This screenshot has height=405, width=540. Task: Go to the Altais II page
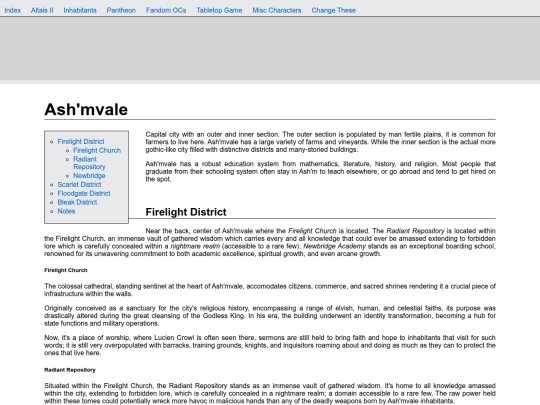tap(42, 10)
